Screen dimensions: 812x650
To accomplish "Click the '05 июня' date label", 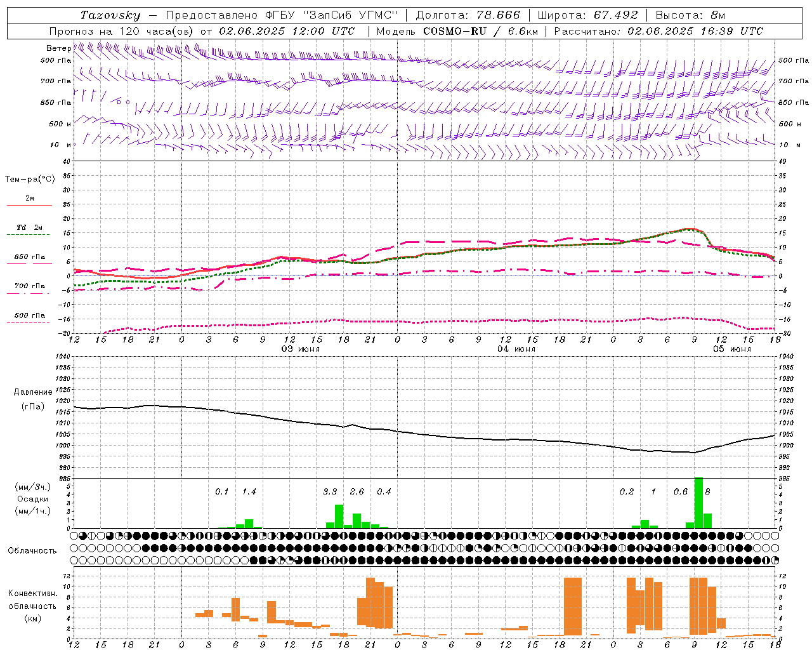I will point(732,349).
